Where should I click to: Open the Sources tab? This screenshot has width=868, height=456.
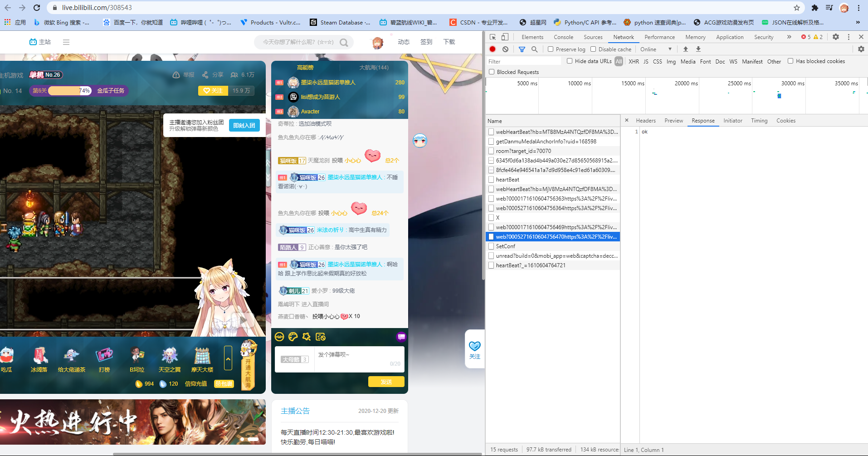(x=593, y=37)
